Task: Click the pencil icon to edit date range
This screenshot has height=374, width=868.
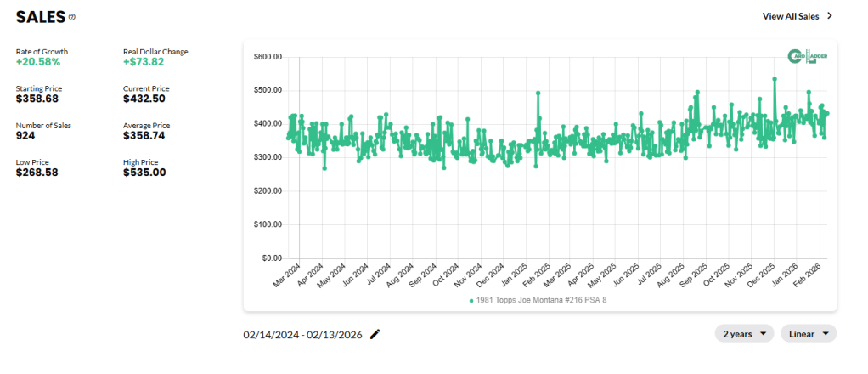Action: (375, 334)
